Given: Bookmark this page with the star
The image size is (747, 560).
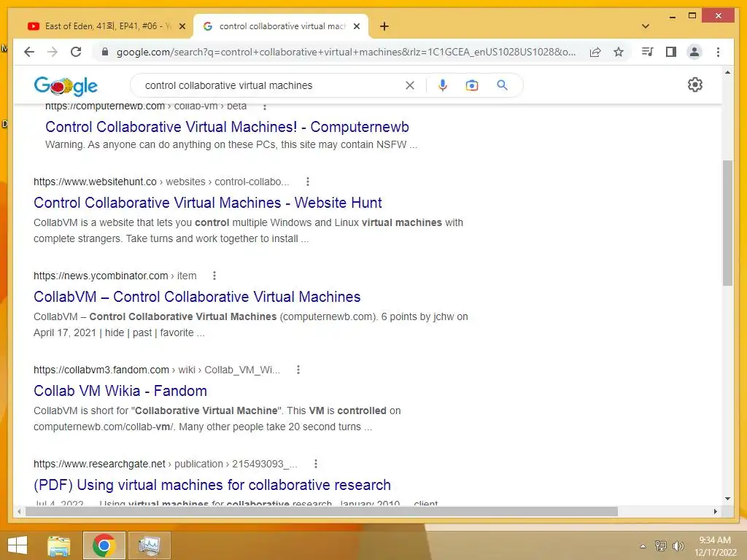Looking at the screenshot, I should 619,52.
